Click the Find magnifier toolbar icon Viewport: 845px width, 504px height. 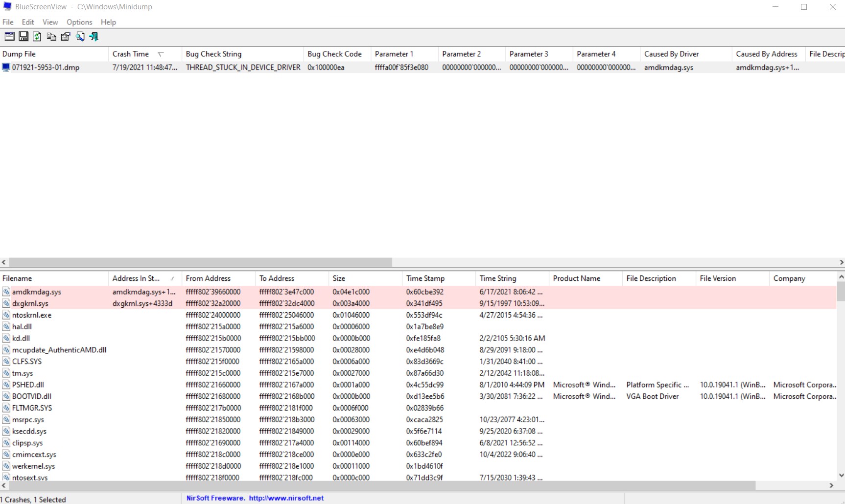[80, 37]
